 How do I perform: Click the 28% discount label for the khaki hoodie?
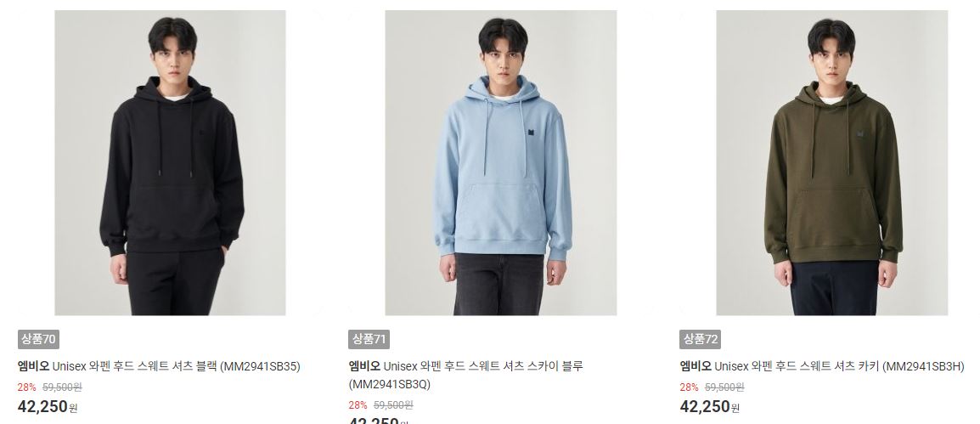coord(690,387)
